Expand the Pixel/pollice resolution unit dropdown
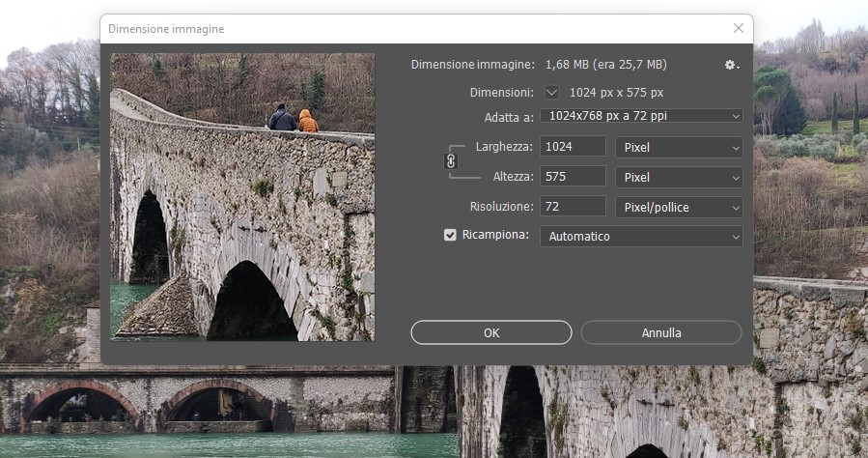 (x=679, y=207)
